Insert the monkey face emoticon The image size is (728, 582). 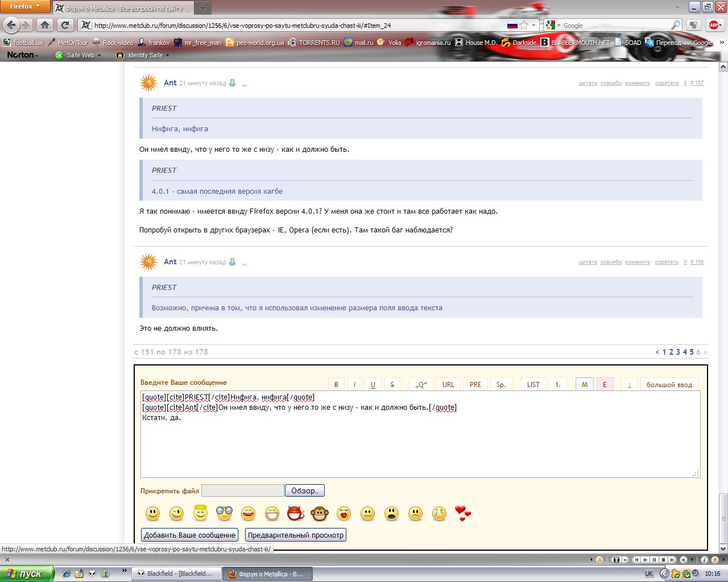tap(320, 514)
